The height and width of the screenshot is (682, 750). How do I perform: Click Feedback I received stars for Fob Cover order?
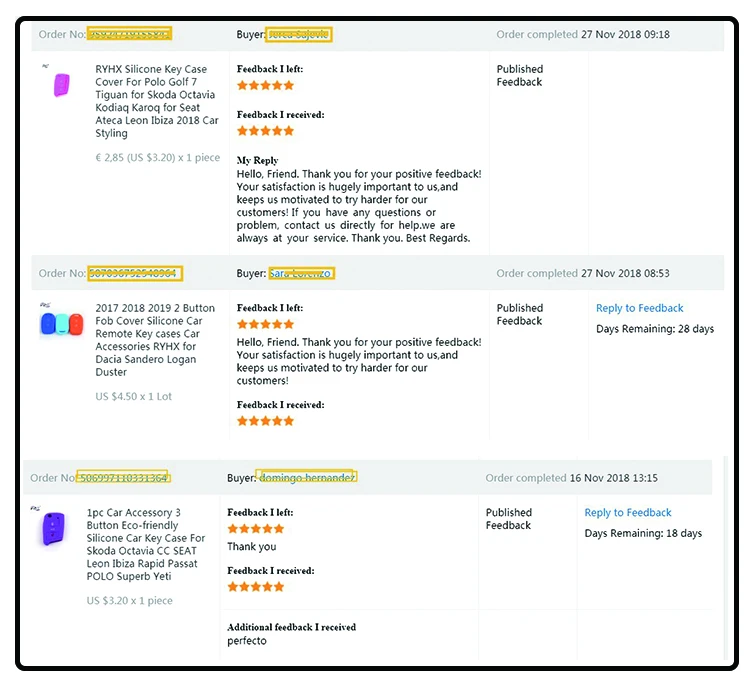click(265, 421)
